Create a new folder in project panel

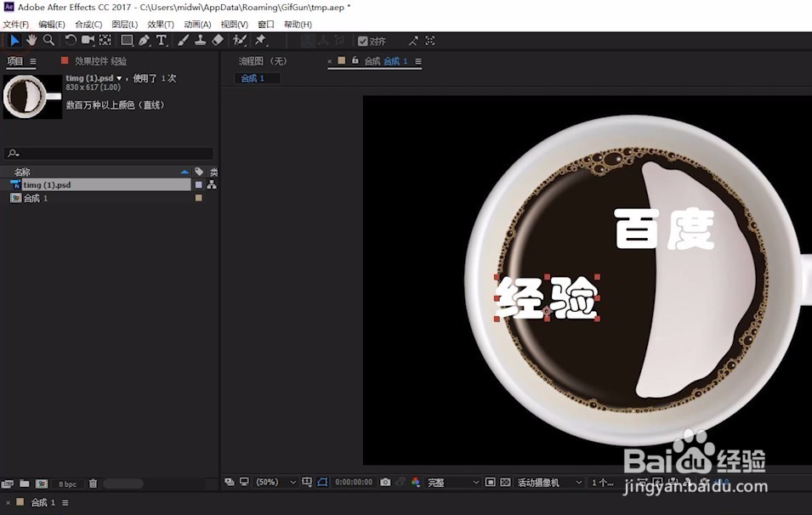[25, 484]
